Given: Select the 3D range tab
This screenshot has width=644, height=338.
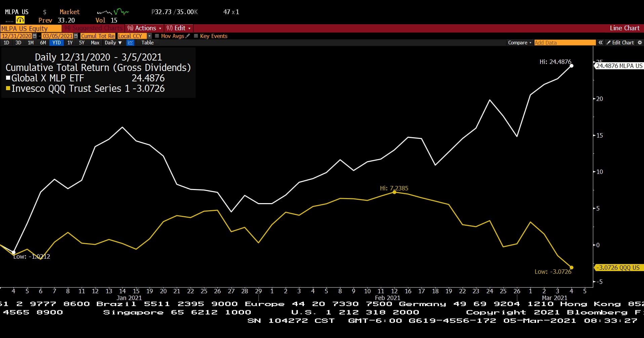Looking at the screenshot, I should [x=18, y=43].
